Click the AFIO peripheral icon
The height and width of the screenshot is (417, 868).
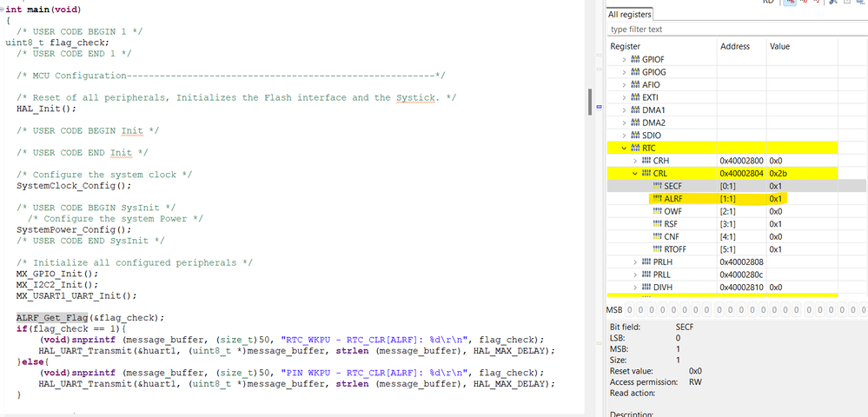pos(635,85)
